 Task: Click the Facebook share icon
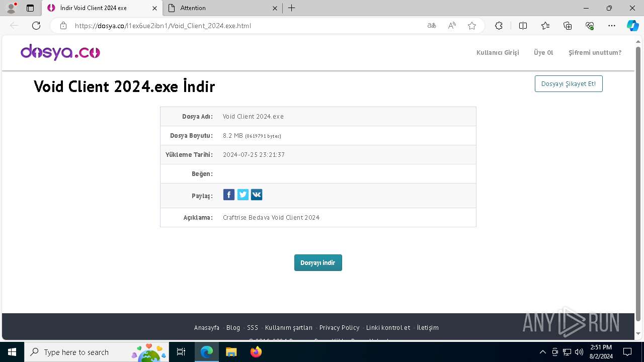(229, 195)
